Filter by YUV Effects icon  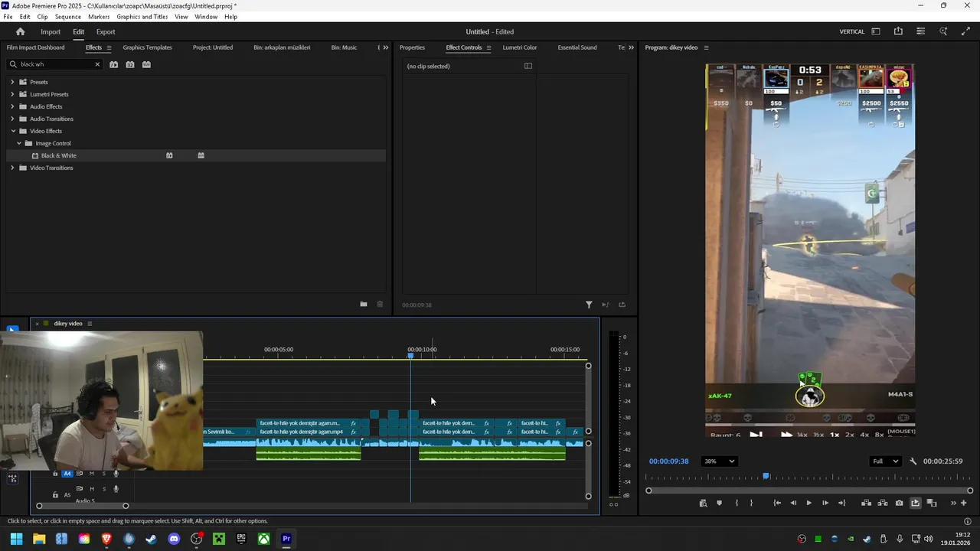[146, 64]
